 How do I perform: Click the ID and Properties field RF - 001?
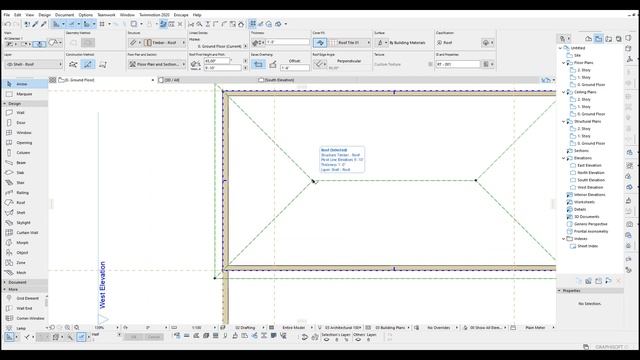tap(458, 64)
